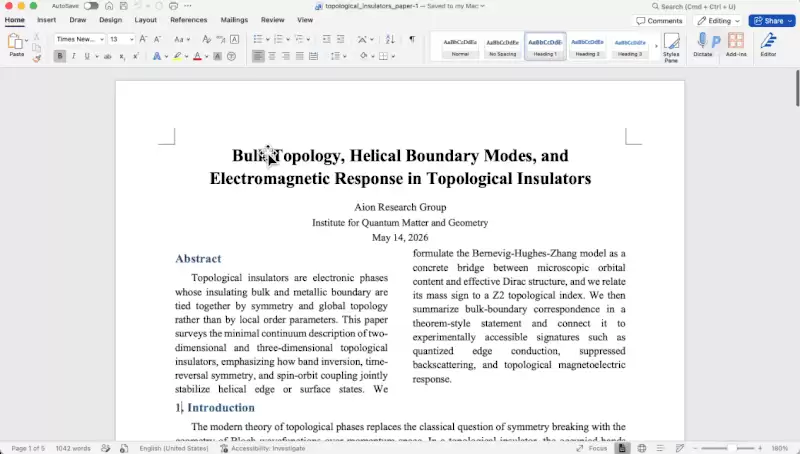Image resolution: width=800 pixels, height=454 pixels.
Task: Click the Format Painter brush icon
Action: click(x=37, y=58)
